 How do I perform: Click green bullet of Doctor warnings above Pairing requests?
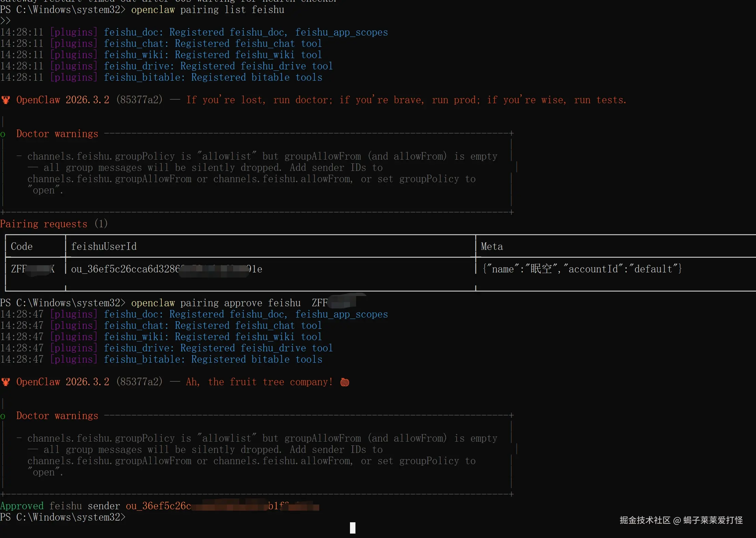[x=3, y=134]
